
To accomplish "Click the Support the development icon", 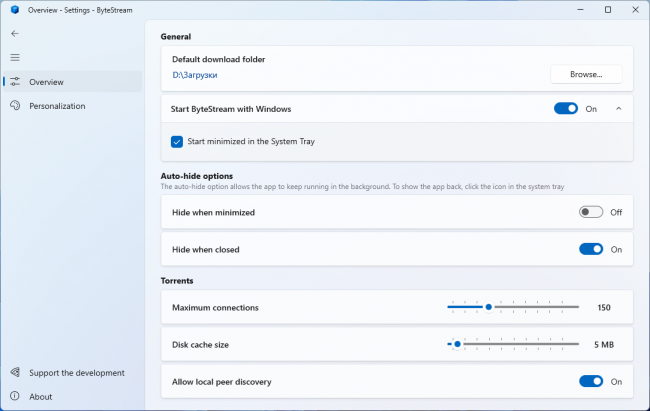I will click(x=15, y=372).
